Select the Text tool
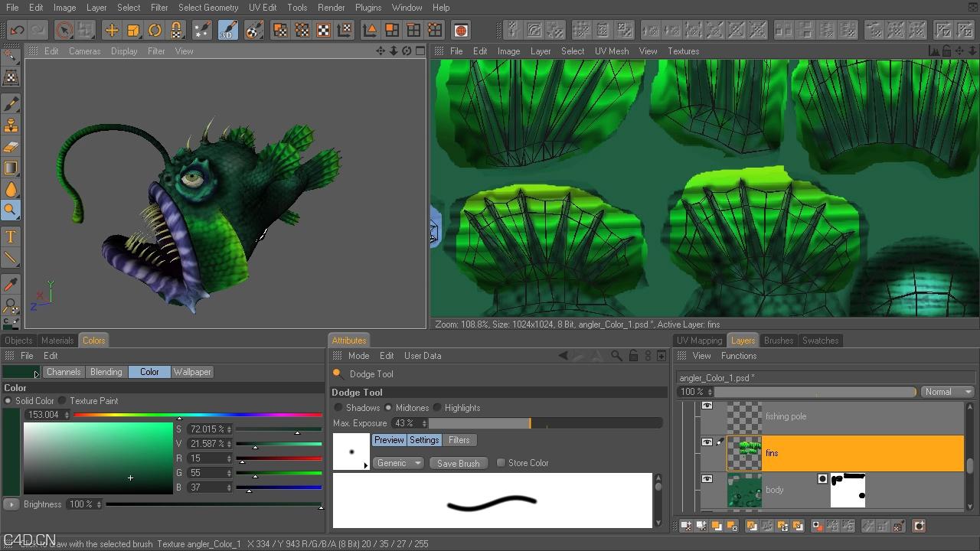This screenshot has height=551, width=980. (x=11, y=237)
